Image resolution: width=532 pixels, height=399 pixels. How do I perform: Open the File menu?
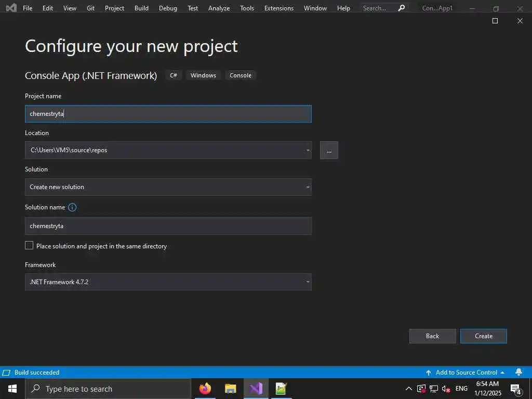point(28,8)
